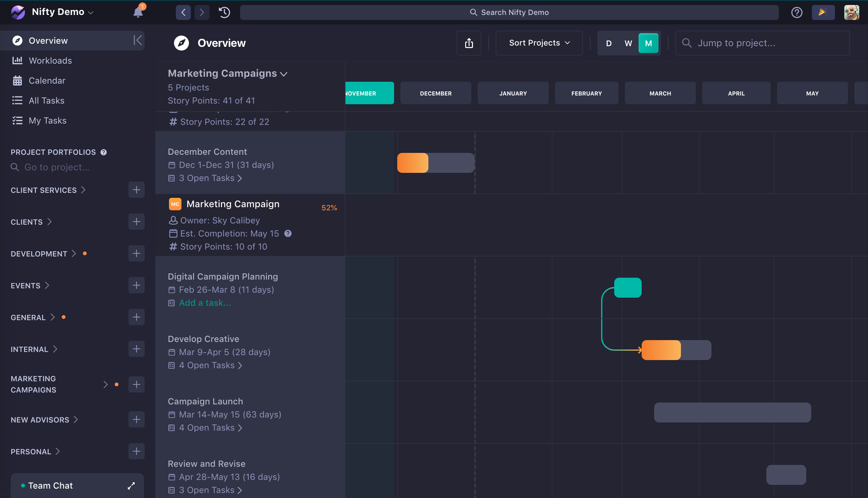Image resolution: width=868 pixels, height=498 pixels.
Task: Click the 'Add a task...' link
Action: tap(205, 303)
